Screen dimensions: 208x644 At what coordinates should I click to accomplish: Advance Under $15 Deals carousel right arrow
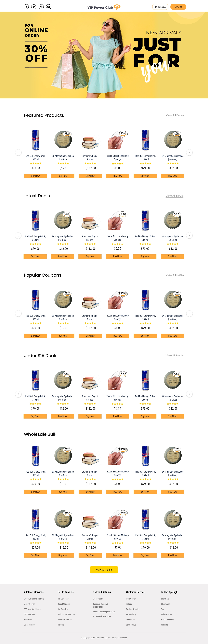pos(189,394)
